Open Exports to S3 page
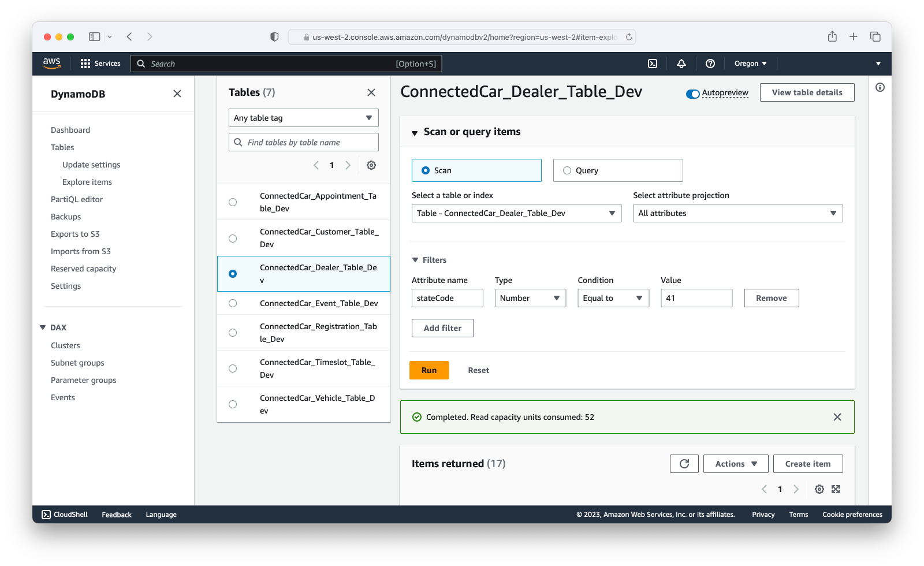The image size is (924, 566). [x=75, y=234]
